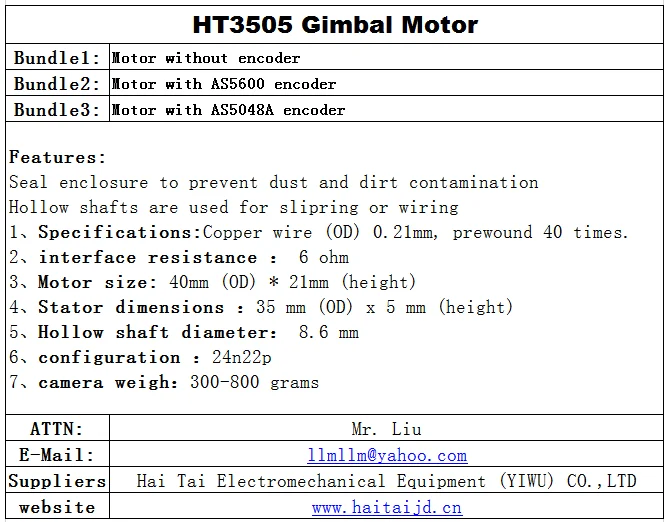Click the Specifications copper wire line
Screen dimensions: 668x522
[x=319, y=232]
